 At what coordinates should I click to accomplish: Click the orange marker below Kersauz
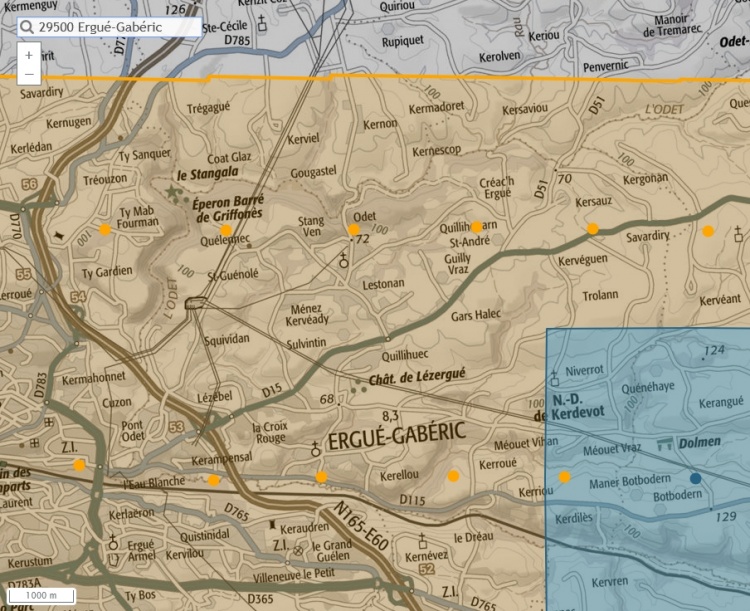tap(593, 229)
